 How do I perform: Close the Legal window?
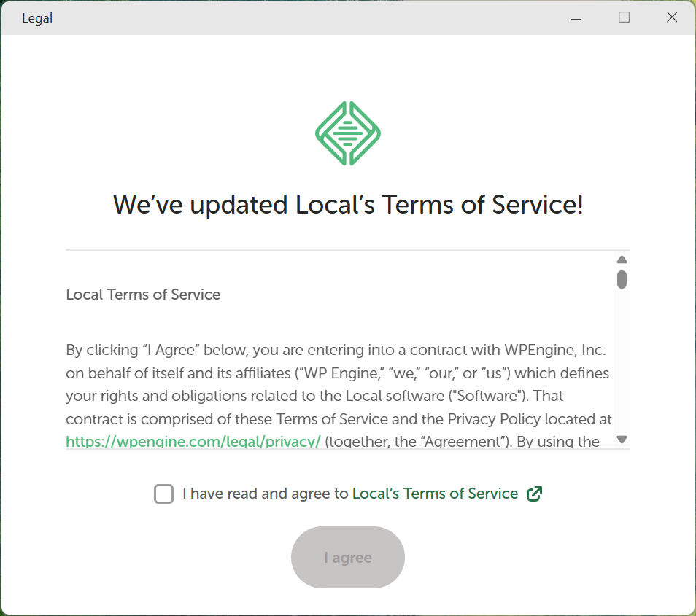pos(672,17)
